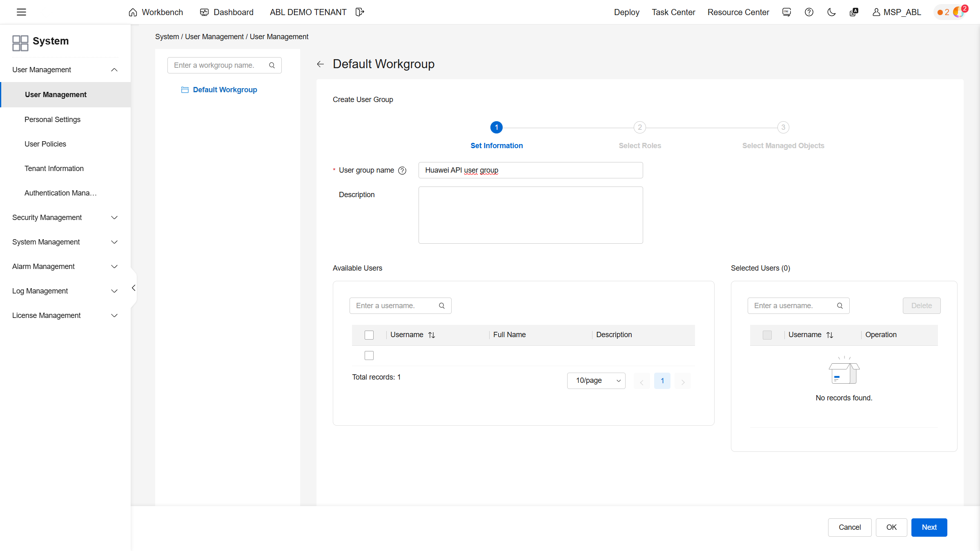Viewport: 980px width, 551px height.
Task: Go to Task Center
Action: click(x=673, y=12)
